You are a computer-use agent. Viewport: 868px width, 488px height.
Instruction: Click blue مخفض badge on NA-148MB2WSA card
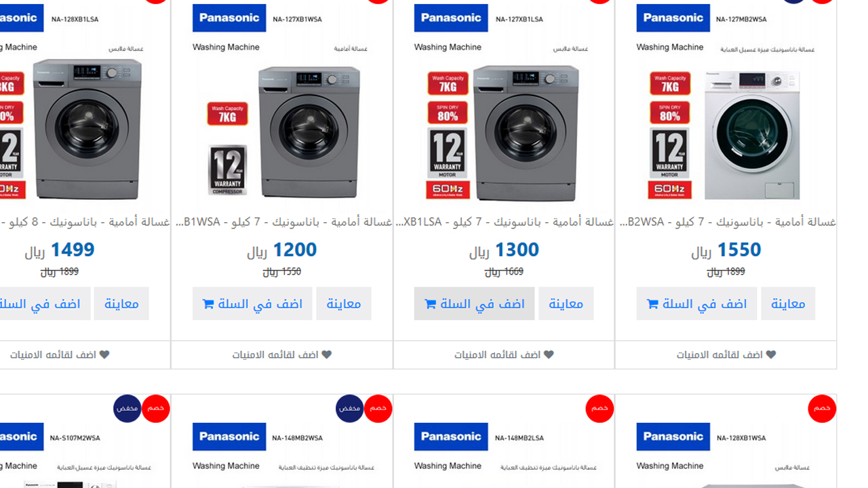tap(349, 409)
